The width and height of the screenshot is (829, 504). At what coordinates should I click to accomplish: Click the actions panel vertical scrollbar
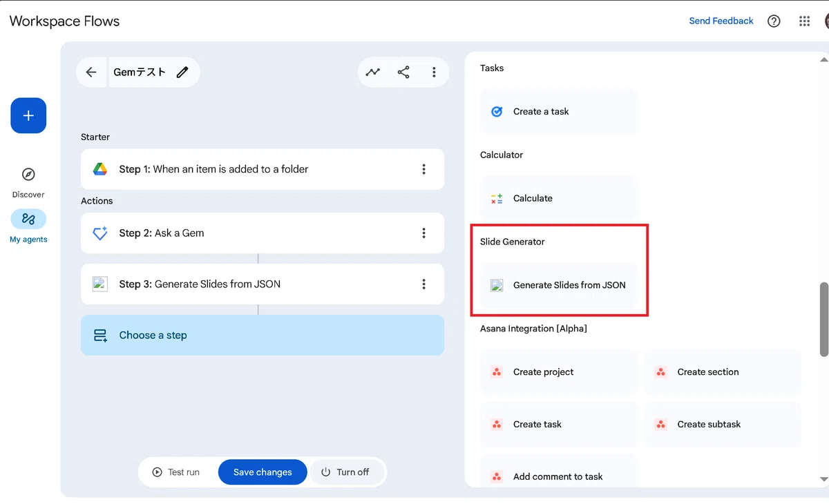823,319
